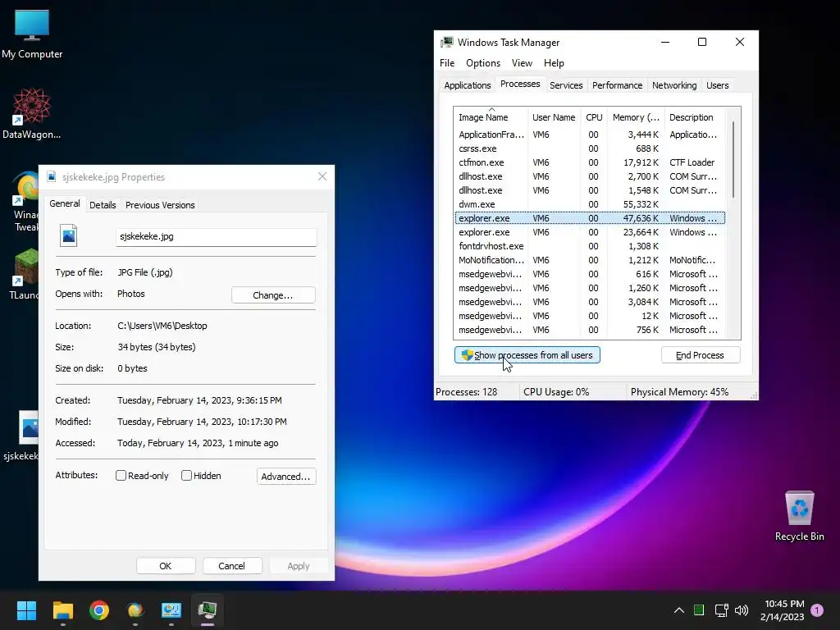Launch Google Chrome from the taskbar
Screen dimensions: 840x630
coord(99,610)
